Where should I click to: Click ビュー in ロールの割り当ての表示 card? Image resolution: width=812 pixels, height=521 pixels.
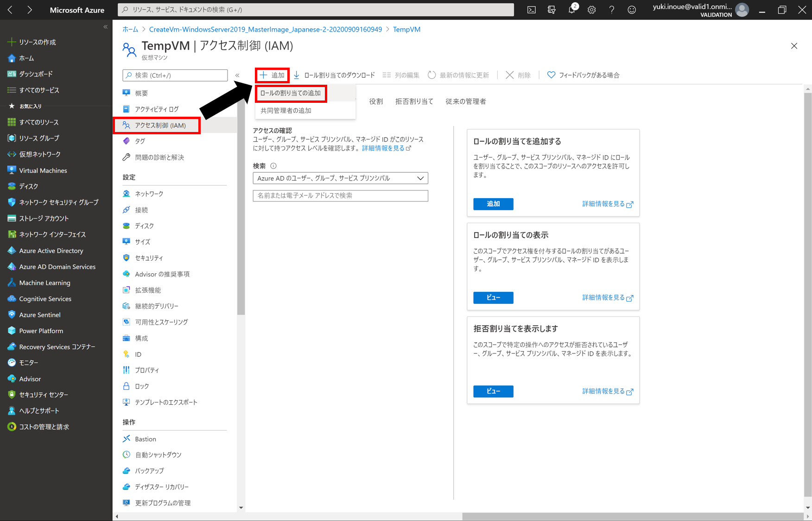coord(493,298)
